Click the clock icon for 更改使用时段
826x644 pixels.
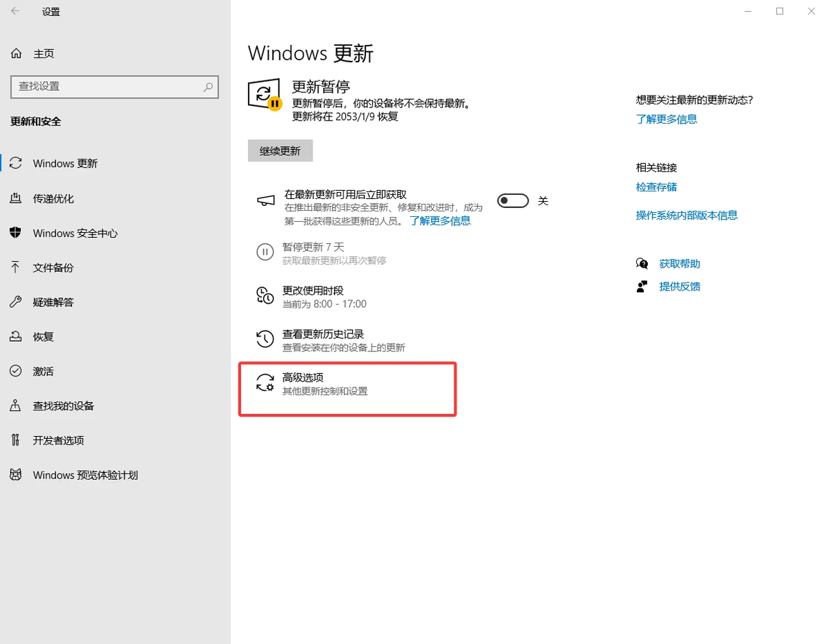(x=265, y=295)
